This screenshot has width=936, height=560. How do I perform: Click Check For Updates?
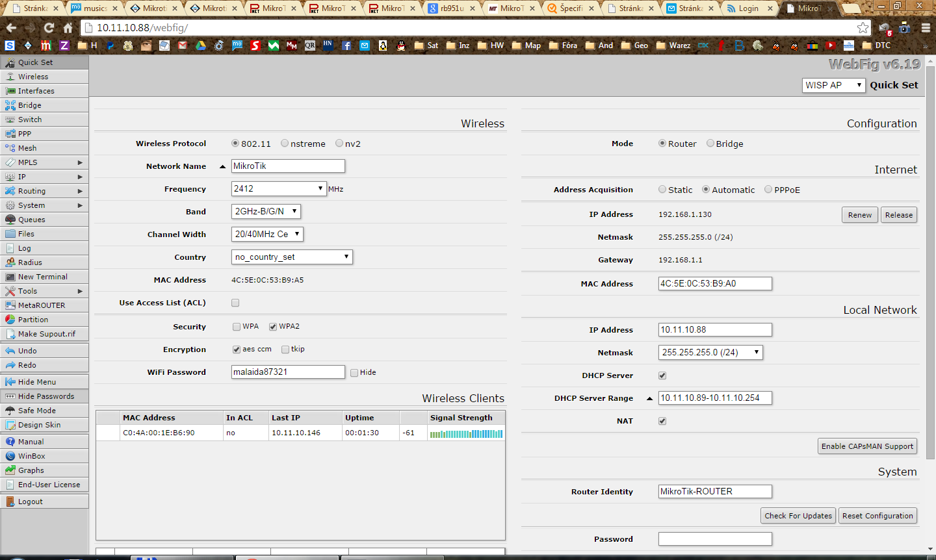click(x=798, y=515)
